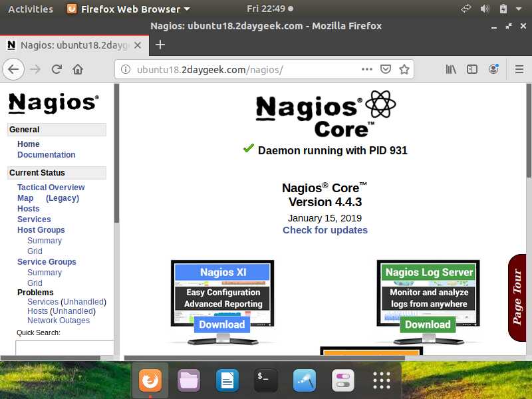This screenshot has width=532, height=399.
Task: Open the Firefox Web Browser app menu
Action: (x=128, y=9)
